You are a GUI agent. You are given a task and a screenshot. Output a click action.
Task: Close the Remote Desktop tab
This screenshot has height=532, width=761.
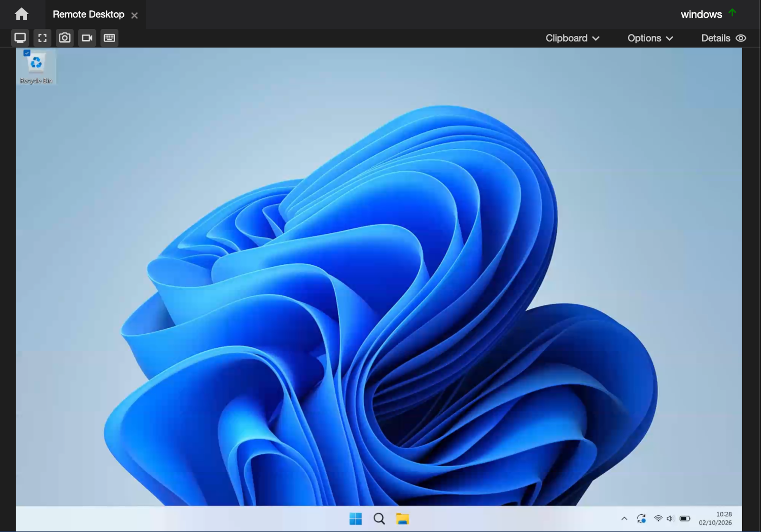pos(134,15)
